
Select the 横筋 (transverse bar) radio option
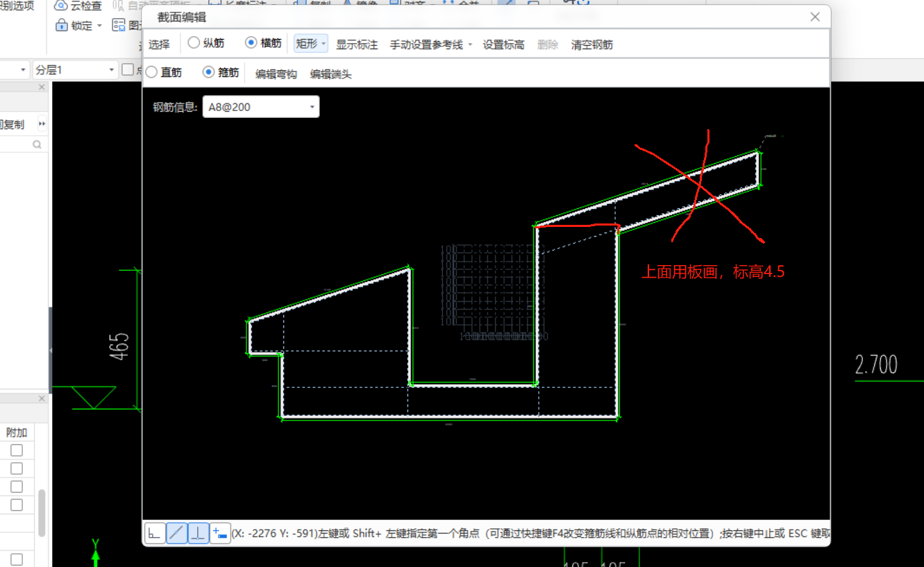click(x=251, y=43)
